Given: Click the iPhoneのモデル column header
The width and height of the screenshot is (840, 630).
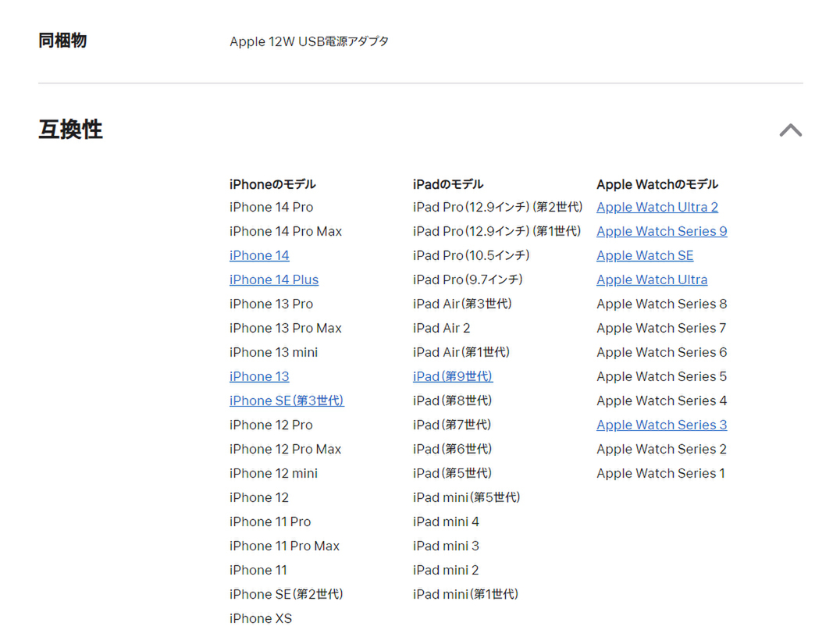Looking at the screenshot, I should [272, 184].
